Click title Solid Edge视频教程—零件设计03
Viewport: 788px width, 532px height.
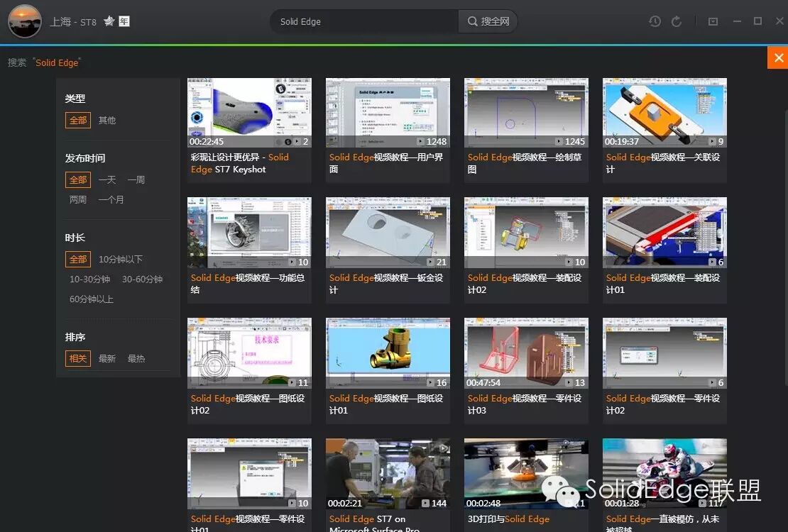[525, 404]
